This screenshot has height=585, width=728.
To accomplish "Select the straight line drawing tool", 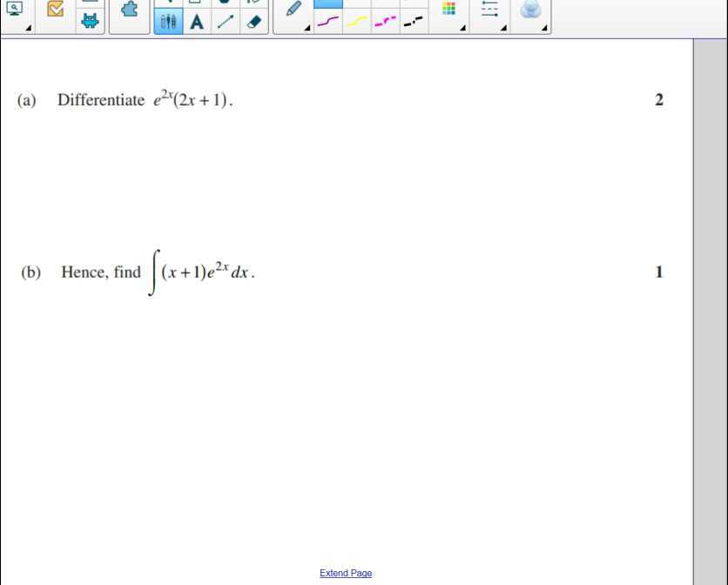I will 225,22.
